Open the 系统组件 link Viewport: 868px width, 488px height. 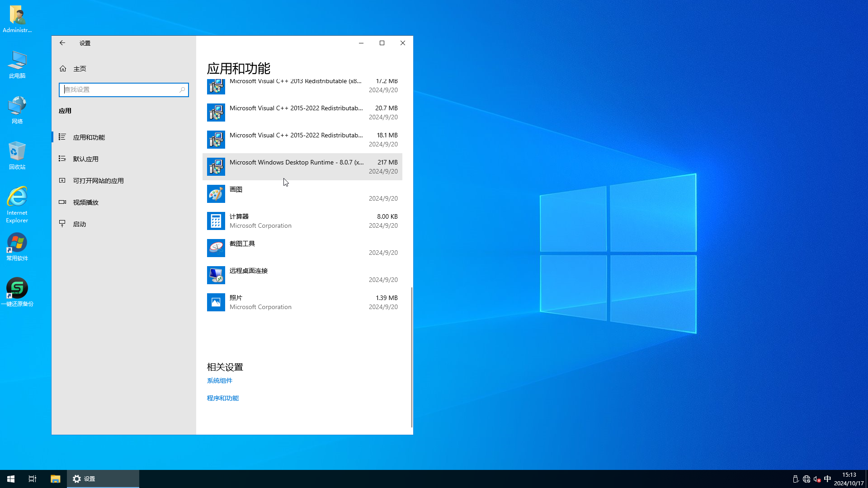coord(220,380)
